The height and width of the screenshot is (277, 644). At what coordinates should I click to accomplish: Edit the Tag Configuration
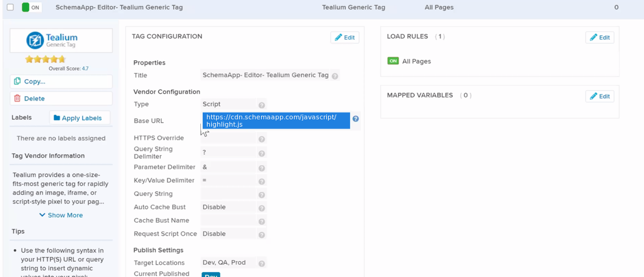tap(345, 37)
